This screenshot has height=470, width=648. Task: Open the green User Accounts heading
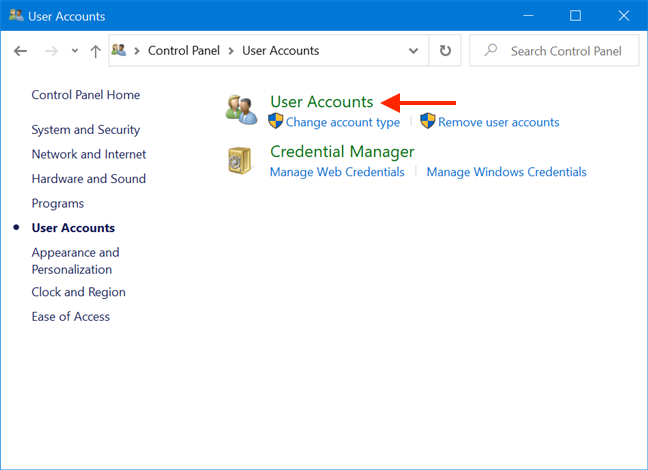322,102
